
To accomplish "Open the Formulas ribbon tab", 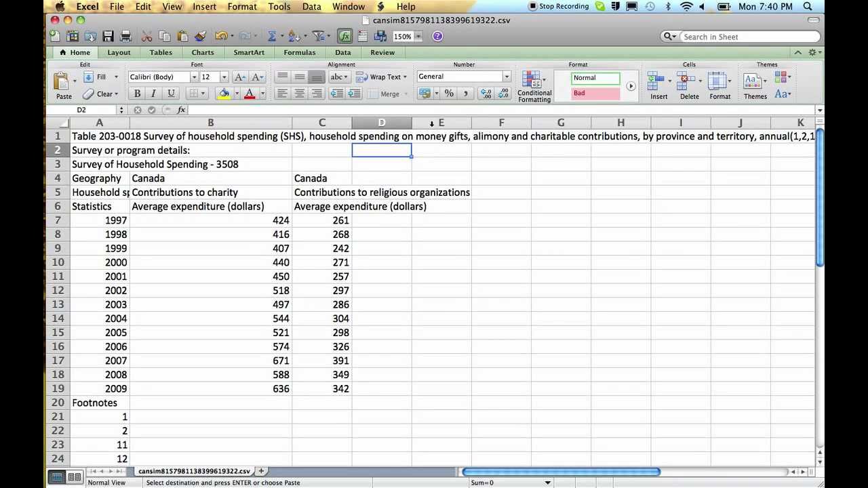I will click(x=300, y=52).
